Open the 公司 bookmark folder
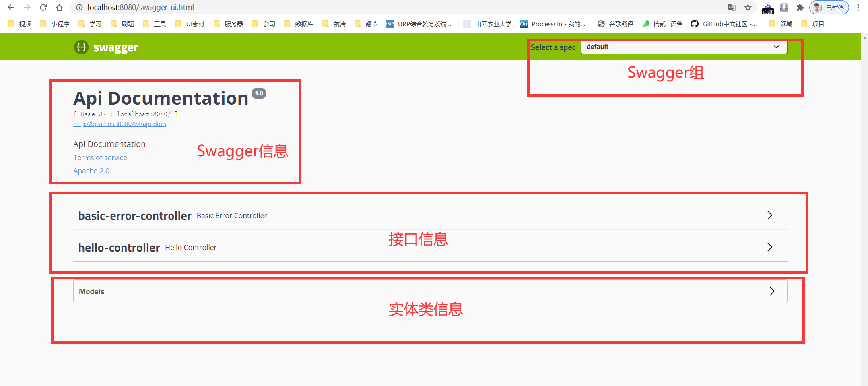868x386 pixels. tap(263, 24)
